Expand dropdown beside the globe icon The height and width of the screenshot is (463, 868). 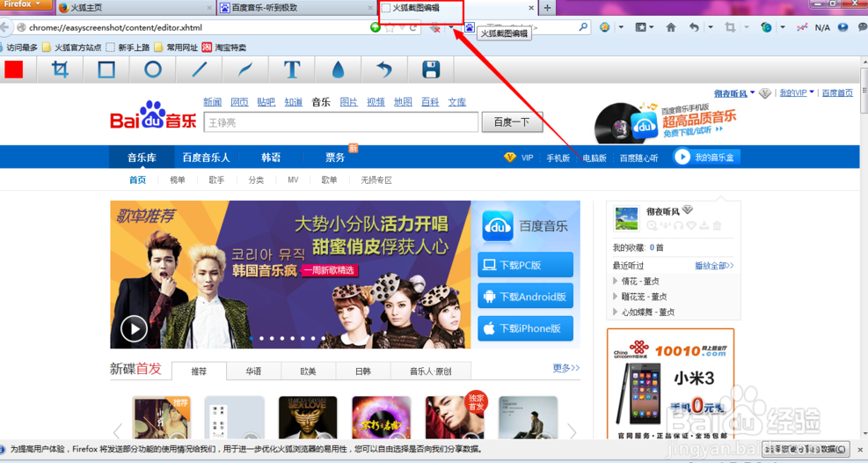coord(782,27)
